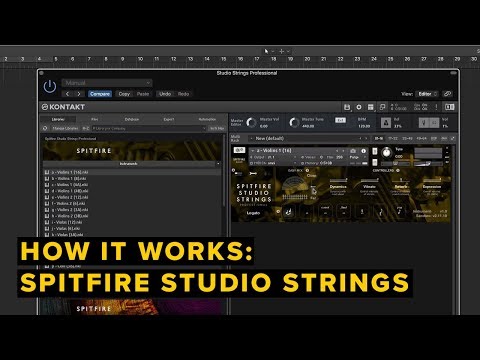Click Kontakt minimized view icon

click(382, 107)
